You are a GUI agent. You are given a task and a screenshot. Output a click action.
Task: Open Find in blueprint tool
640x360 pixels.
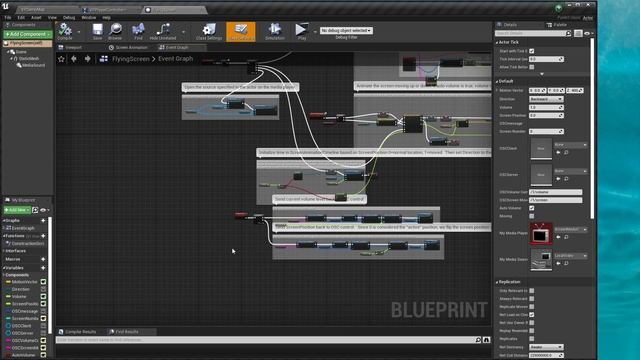click(x=138, y=31)
